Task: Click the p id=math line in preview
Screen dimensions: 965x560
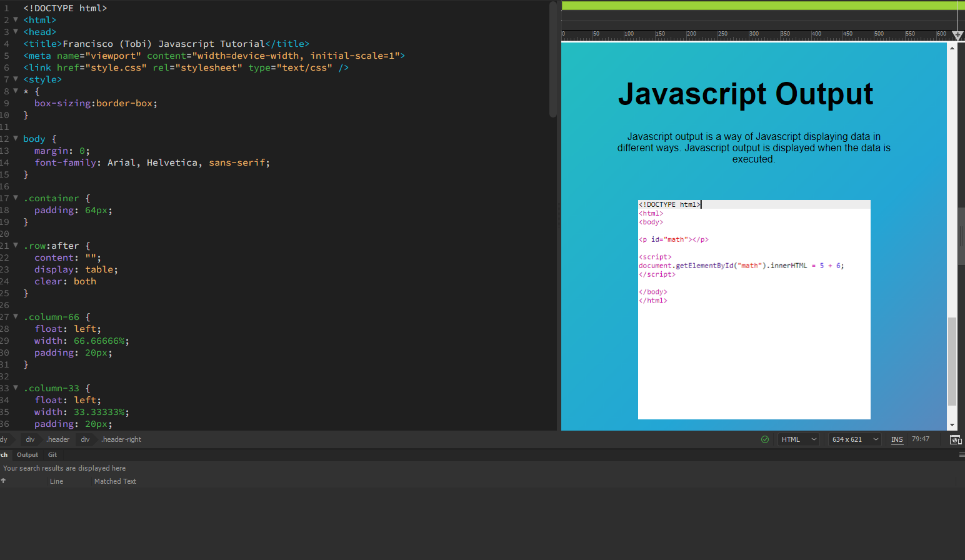Action: tap(673, 239)
